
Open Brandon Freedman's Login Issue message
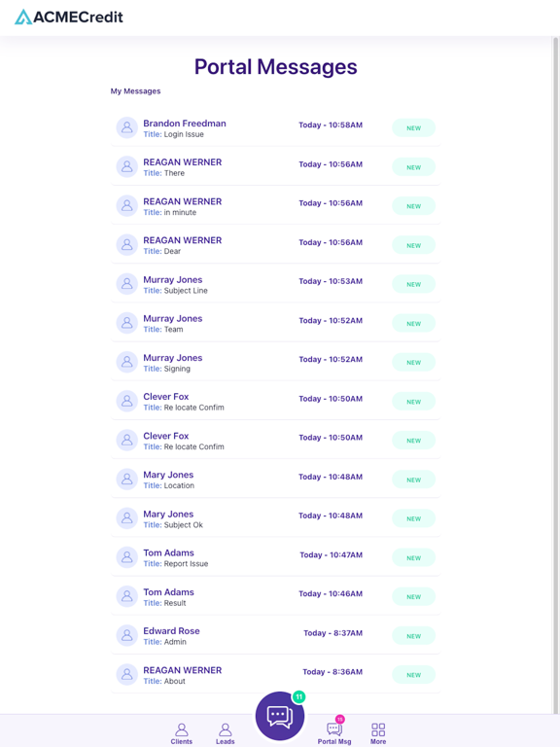275,128
